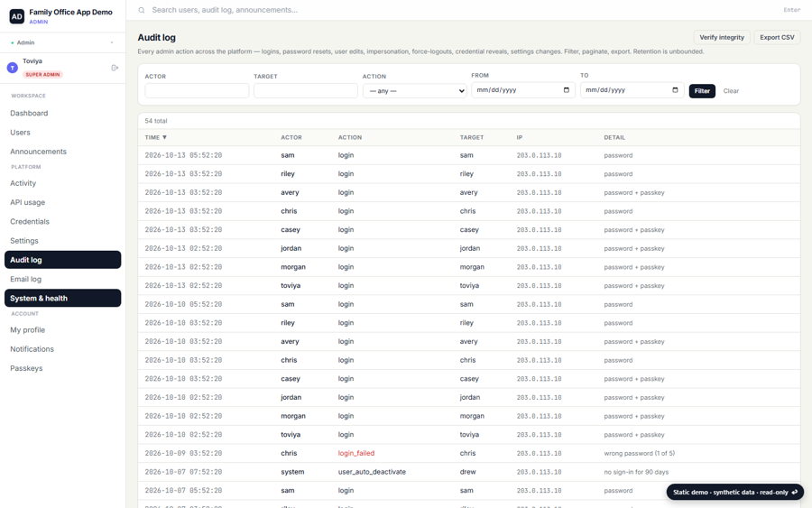This screenshot has width=812, height=508.
Task: Click the IP column header
Action: point(520,138)
